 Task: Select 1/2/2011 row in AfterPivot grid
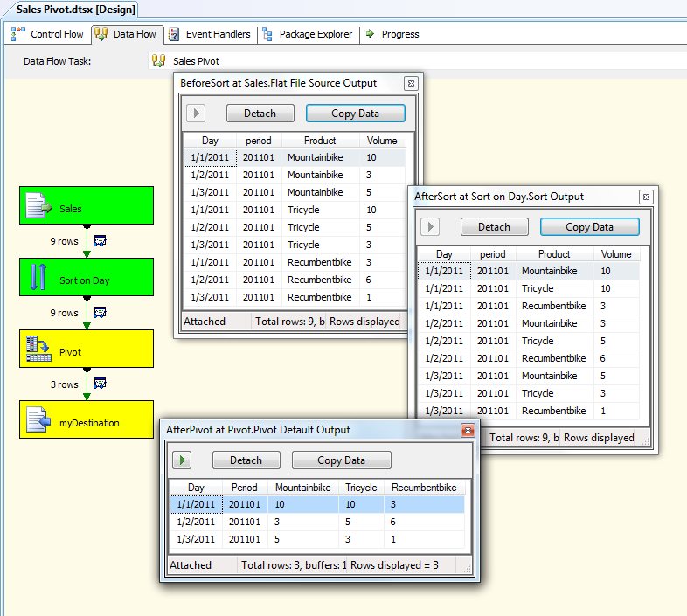pos(317,522)
